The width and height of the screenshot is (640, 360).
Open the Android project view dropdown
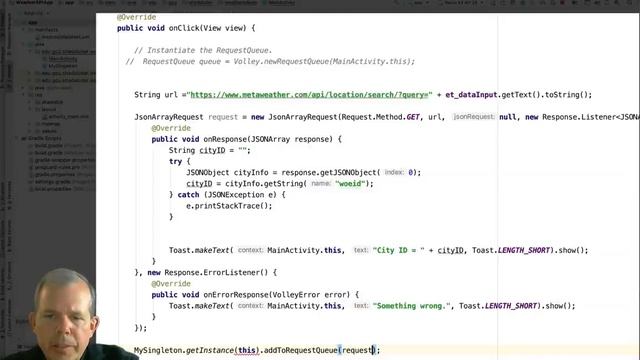(x=36, y=13)
